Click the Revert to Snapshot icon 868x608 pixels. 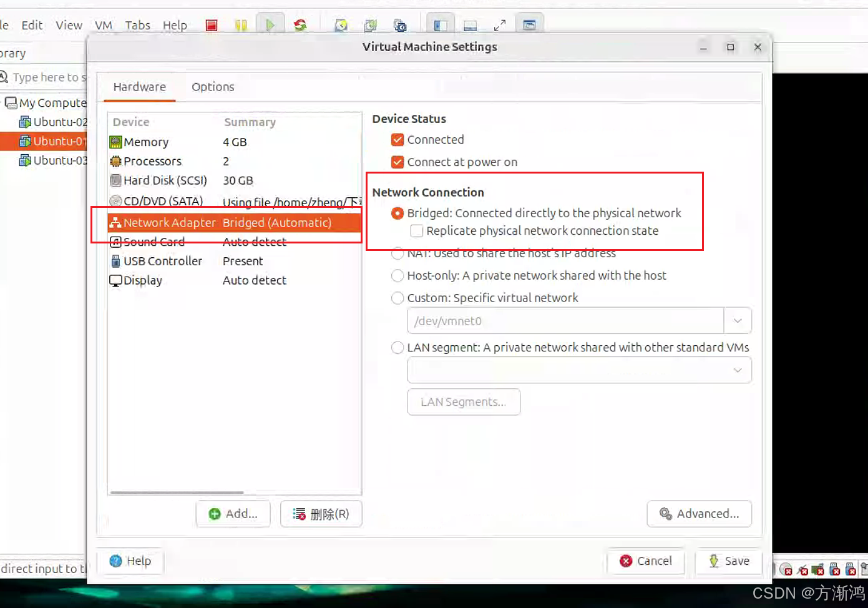point(371,26)
